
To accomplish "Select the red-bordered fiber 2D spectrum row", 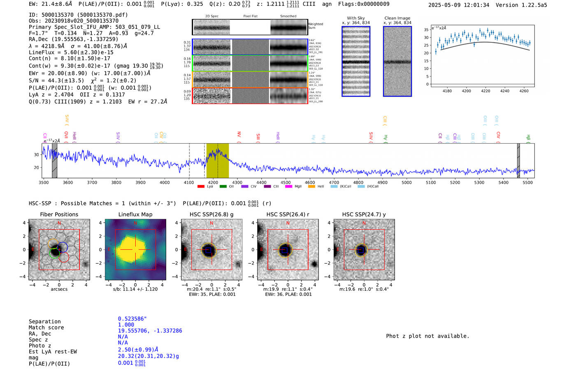I will point(250,95).
